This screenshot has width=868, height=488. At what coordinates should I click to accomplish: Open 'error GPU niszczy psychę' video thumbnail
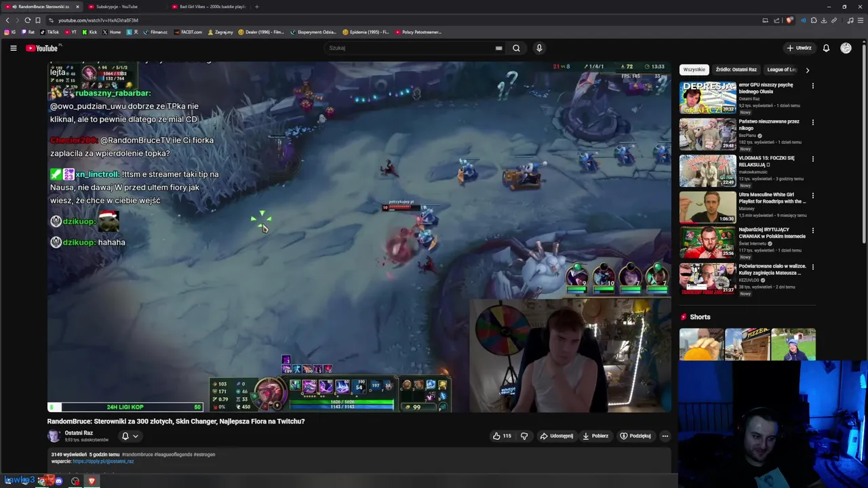[x=708, y=98]
